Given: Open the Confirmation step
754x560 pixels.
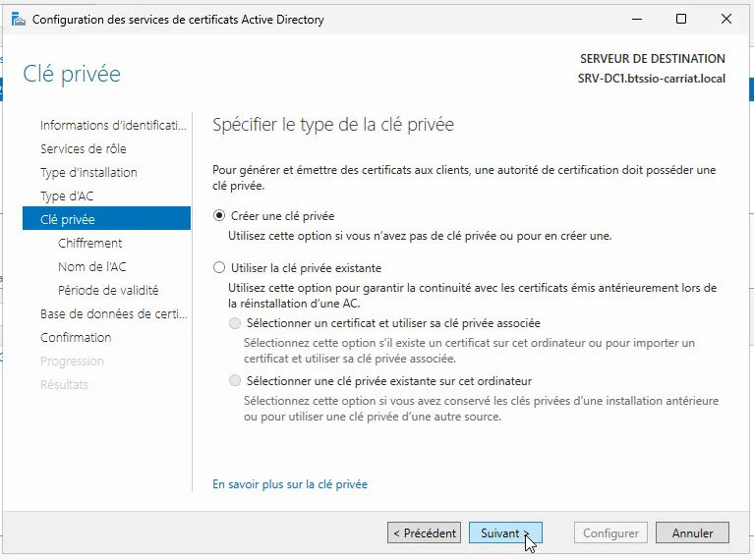Looking at the screenshot, I should pyautogui.click(x=76, y=338).
